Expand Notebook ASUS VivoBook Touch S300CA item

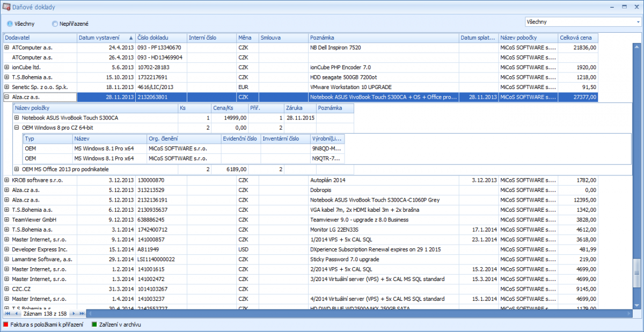tap(17, 117)
